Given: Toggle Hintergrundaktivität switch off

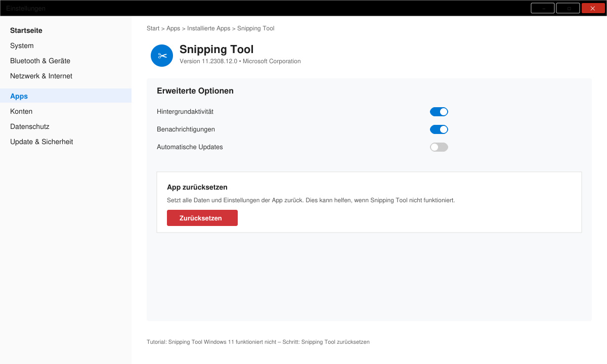Looking at the screenshot, I should tap(439, 112).
